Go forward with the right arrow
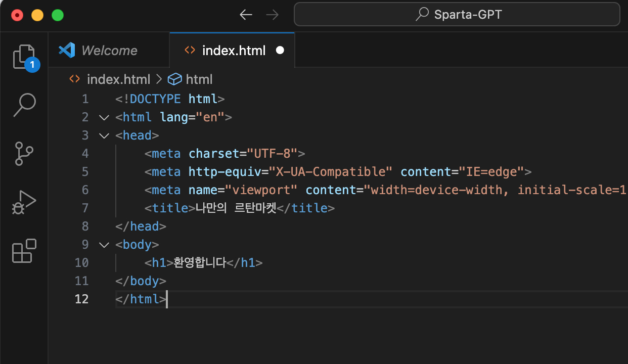 pyautogui.click(x=272, y=15)
